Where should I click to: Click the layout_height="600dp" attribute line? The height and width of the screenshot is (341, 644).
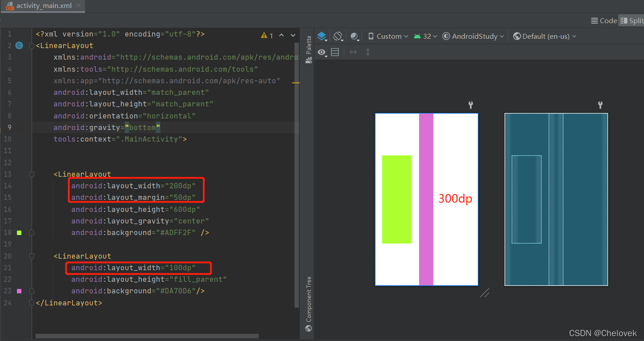(x=136, y=209)
